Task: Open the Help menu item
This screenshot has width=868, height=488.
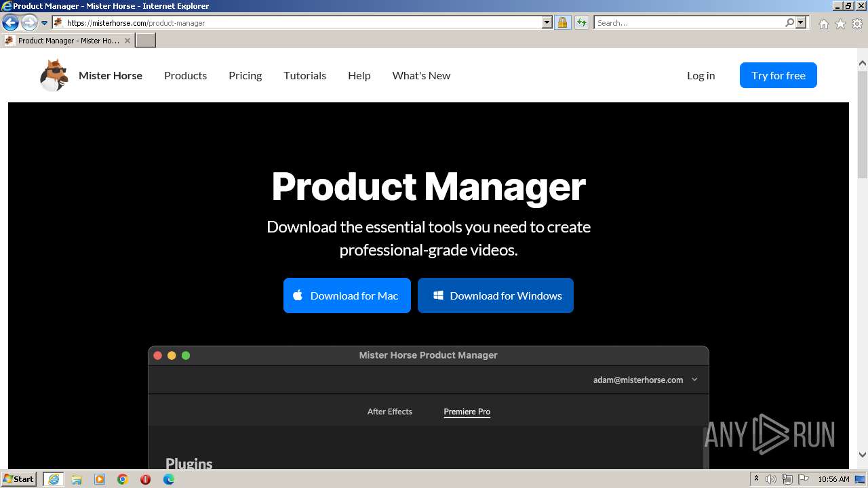Action: pos(359,75)
